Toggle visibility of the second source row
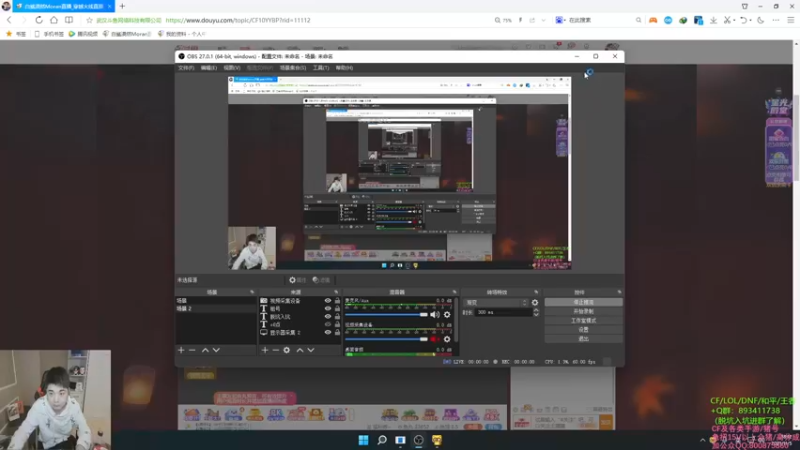The image size is (800, 450). [328, 309]
